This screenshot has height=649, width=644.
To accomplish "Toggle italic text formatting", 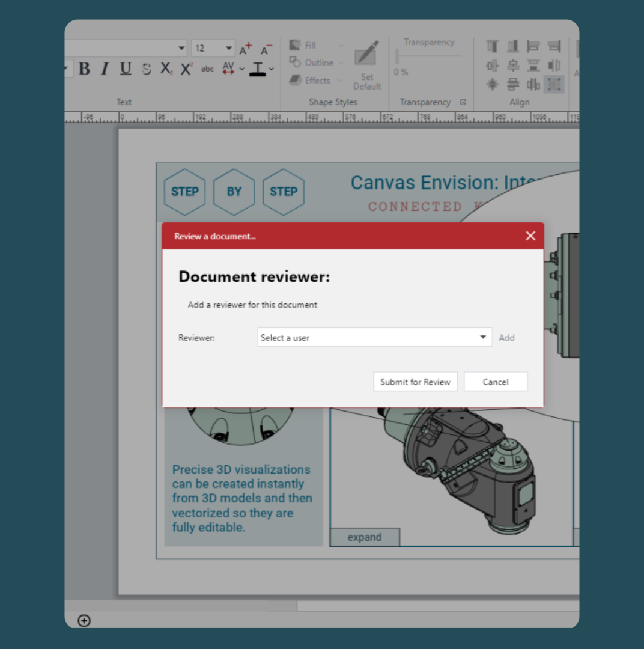I will point(105,69).
